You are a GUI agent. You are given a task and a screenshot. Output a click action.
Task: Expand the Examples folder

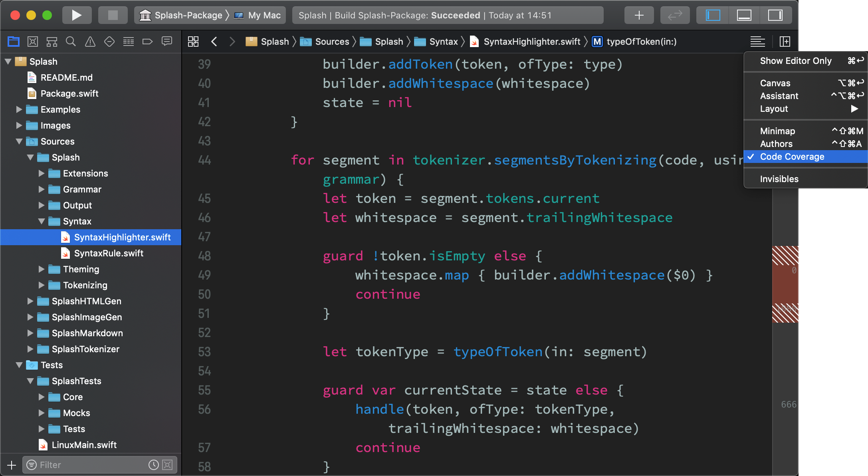(18, 109)
